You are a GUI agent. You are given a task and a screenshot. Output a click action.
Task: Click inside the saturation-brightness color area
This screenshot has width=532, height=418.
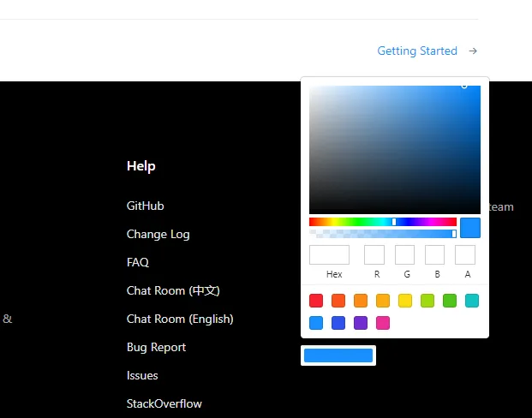[395, 150]
